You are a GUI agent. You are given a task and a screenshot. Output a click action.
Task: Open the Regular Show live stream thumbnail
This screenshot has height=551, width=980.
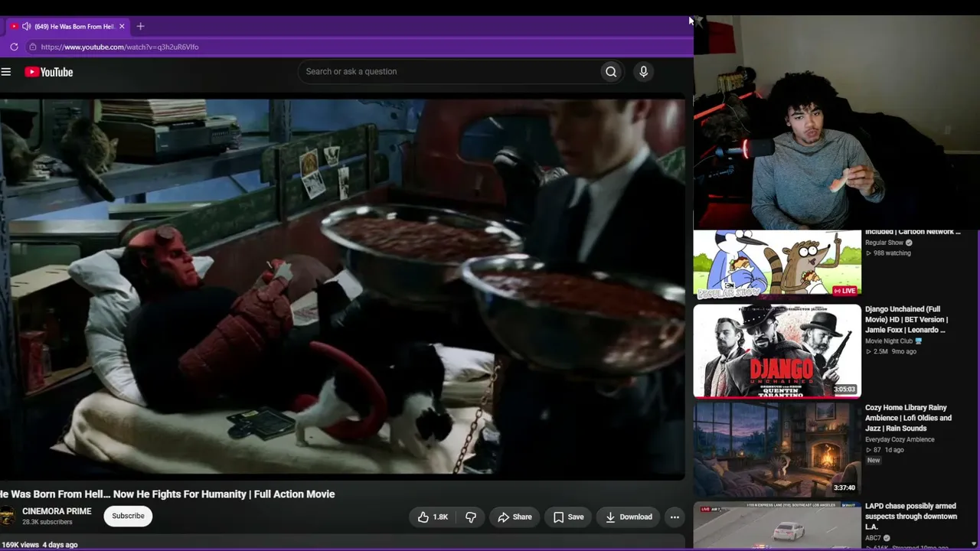coord(777,263)
